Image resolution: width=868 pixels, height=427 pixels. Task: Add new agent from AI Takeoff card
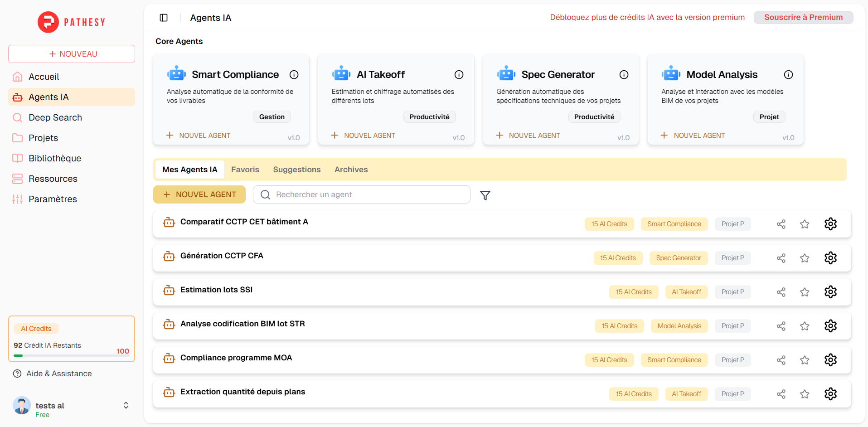364,135
